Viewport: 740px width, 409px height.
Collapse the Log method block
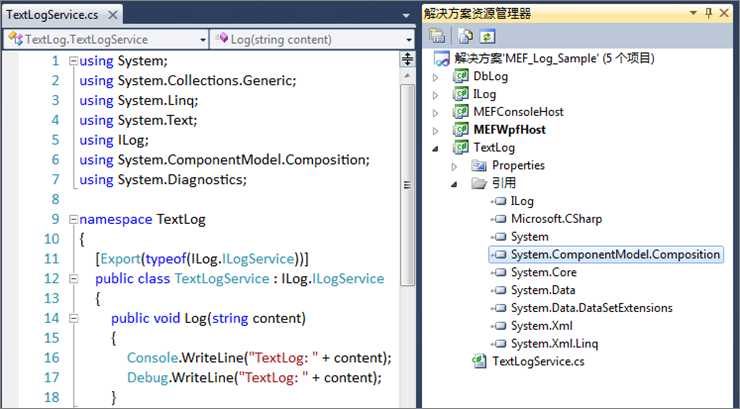click(x=73, y=318)
